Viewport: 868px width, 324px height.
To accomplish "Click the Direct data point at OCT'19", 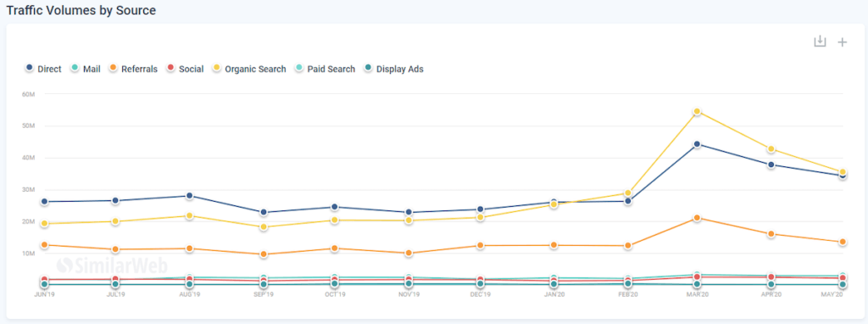I will click(x=334, y=207).
